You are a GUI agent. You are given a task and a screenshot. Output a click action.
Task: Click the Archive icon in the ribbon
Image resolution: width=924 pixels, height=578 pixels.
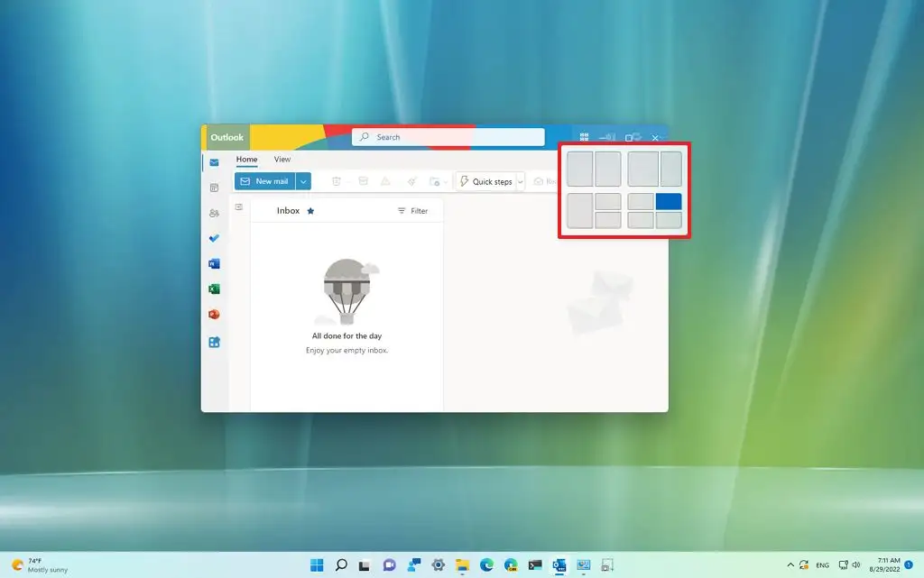click(x=364, y=181)
